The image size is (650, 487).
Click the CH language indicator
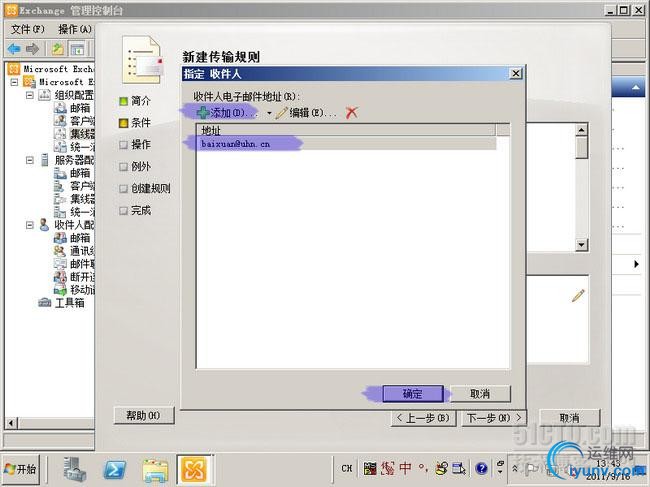[347, 468]
